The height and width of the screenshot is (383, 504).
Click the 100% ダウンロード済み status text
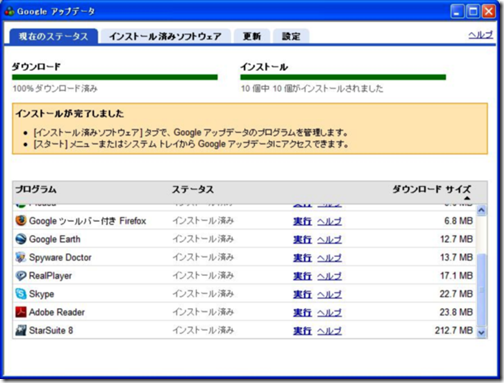point(55,89)
